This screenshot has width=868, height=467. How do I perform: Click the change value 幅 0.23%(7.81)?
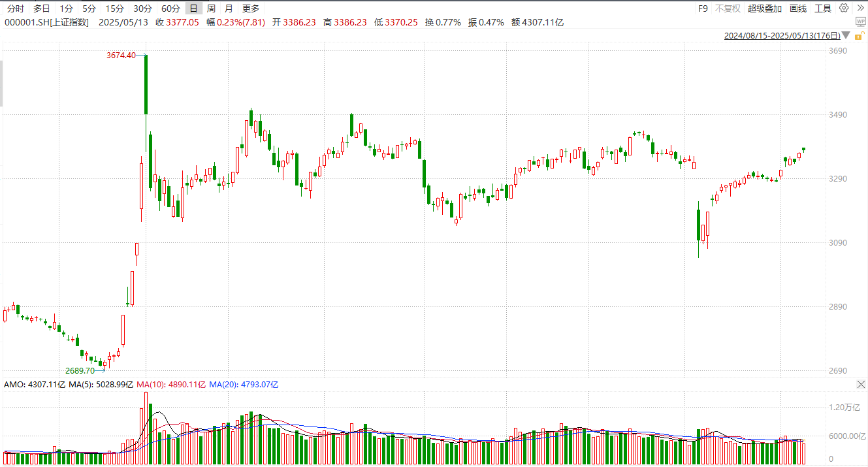[236, 22]
